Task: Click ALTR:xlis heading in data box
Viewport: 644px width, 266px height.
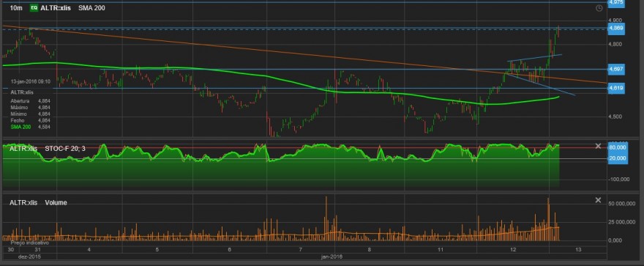Action: click(21, 92)
